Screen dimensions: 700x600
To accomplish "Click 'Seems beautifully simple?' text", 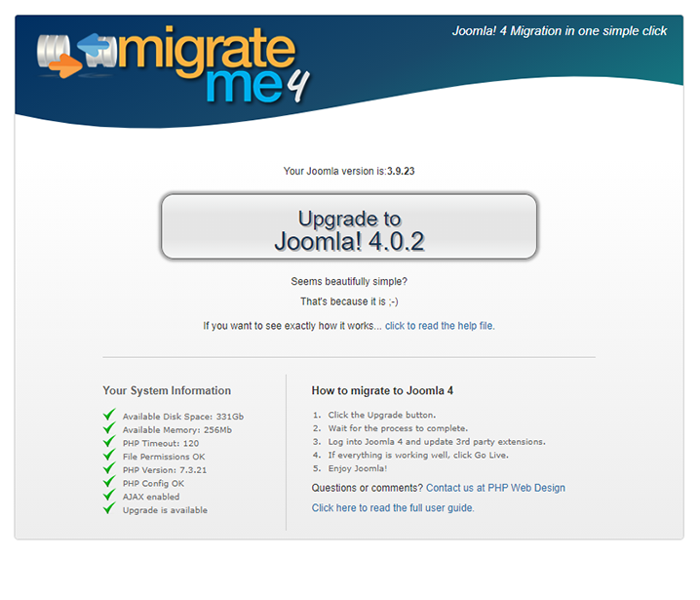I will (x=349, y=281).
